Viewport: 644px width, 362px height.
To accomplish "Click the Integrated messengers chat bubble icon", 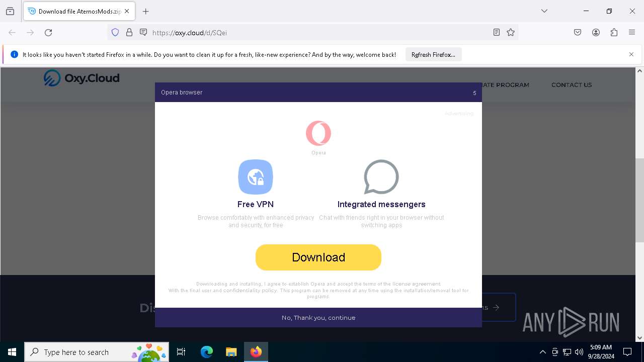I will tap(381, 177).
